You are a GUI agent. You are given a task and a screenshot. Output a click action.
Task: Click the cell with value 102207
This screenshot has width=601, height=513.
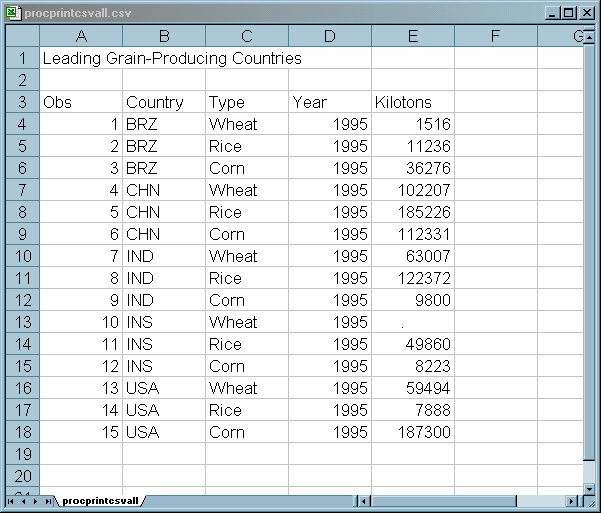click(x=413, y=190)
